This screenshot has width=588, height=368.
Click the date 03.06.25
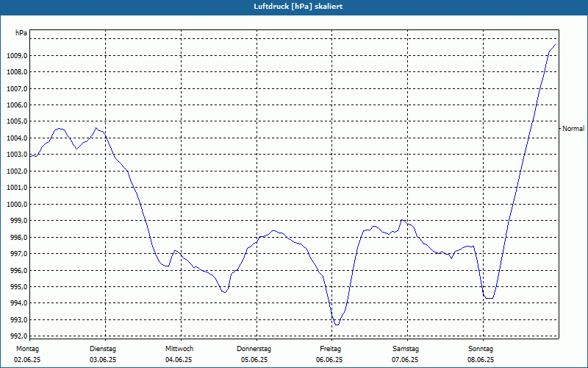pos(103,360)
